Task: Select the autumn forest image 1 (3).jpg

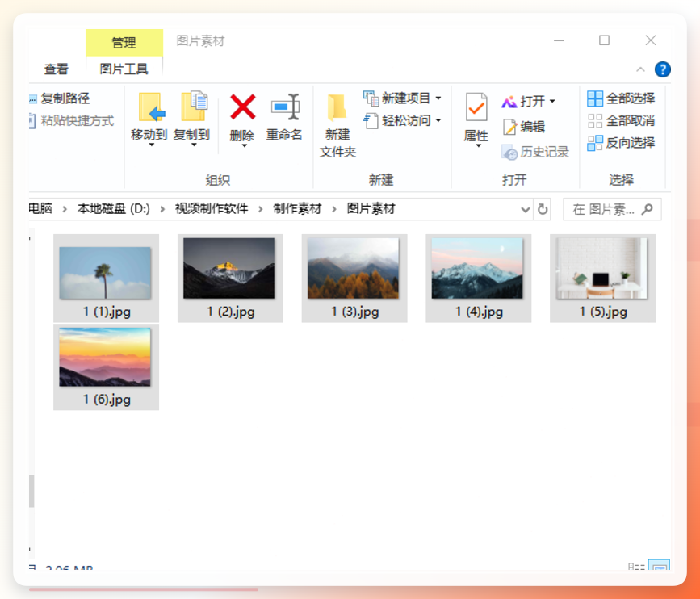Action: [354, 278]
